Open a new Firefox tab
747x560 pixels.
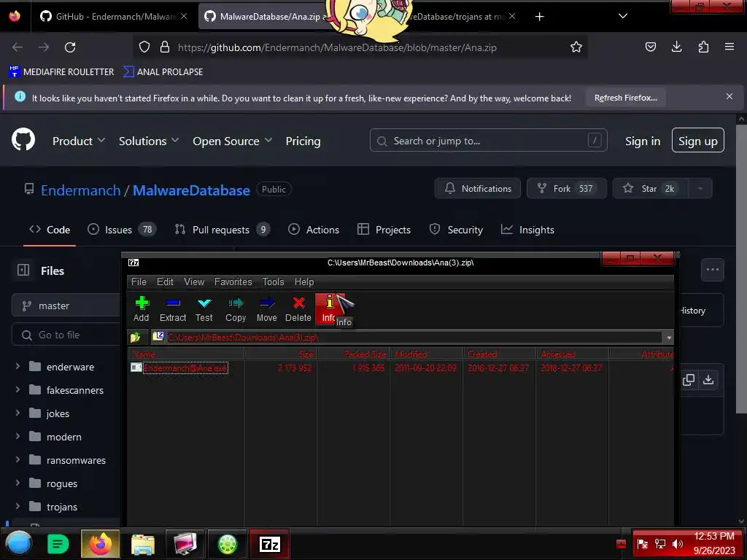pyautogui.click(x=539, y=17)
